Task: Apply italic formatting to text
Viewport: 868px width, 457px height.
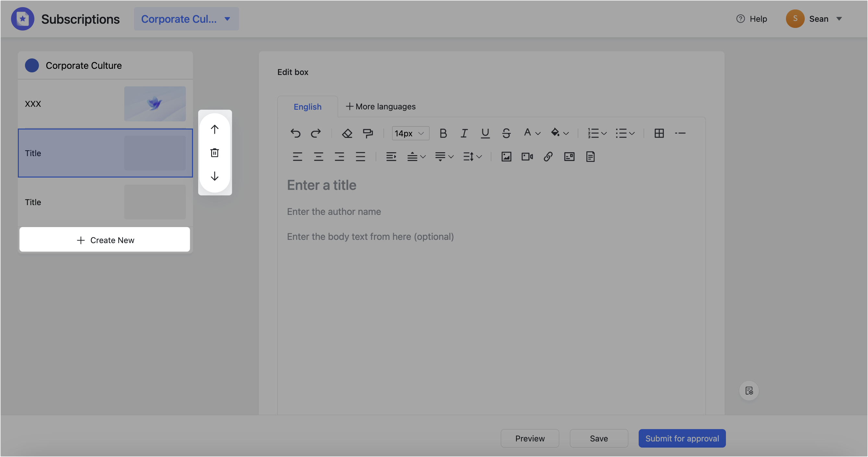Action: click(464, 133)
